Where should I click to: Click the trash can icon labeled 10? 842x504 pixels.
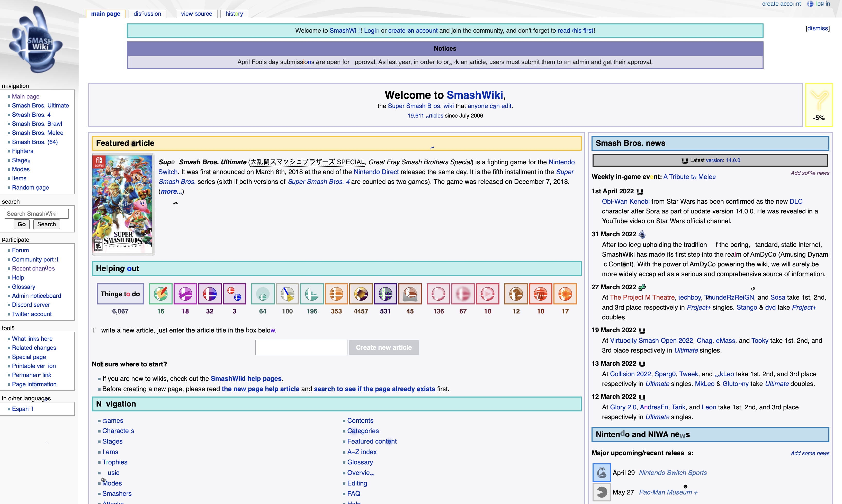[x=540, y=294]
